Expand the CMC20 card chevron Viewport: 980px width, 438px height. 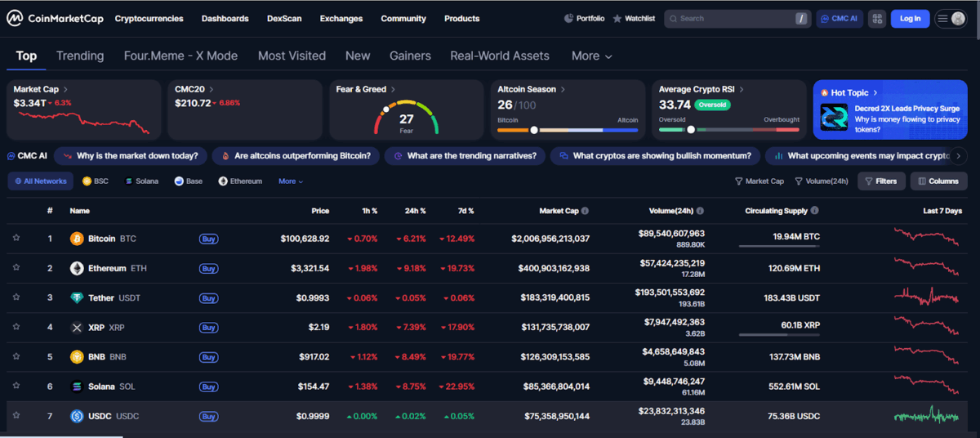click(x=212, y=89)
